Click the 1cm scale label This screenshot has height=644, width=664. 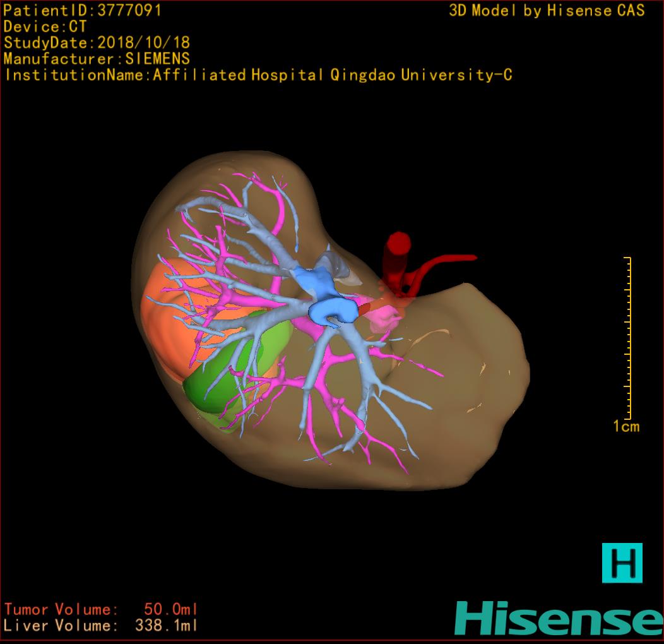tap(625, 427)
